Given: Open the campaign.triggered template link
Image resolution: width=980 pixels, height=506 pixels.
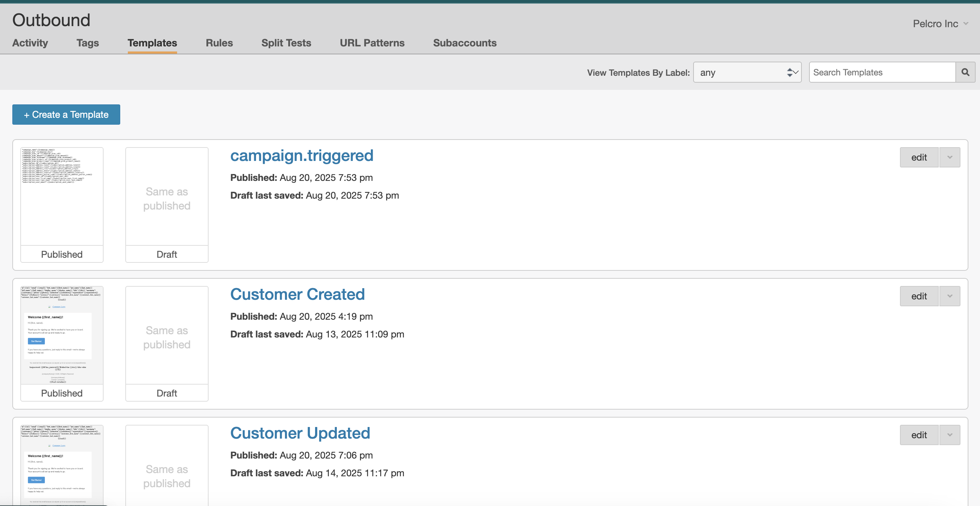Looking at the screenshot, I should point(302,155).
